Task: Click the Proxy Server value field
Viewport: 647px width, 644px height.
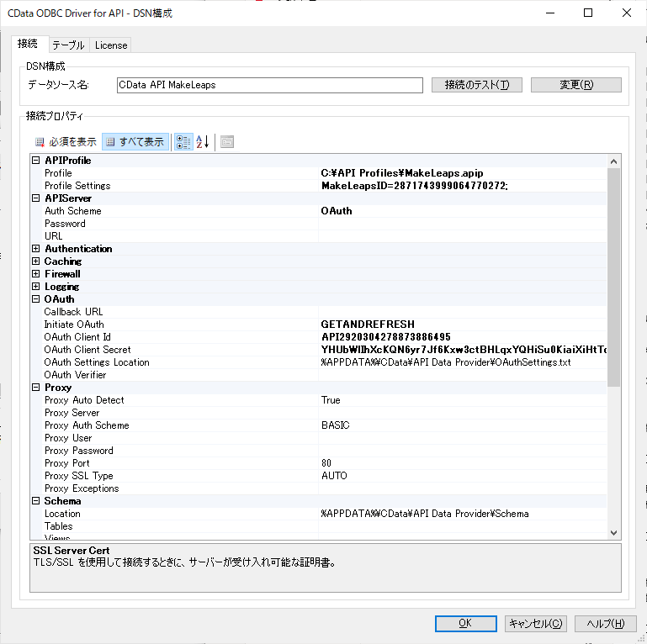Action: point(462,413)
